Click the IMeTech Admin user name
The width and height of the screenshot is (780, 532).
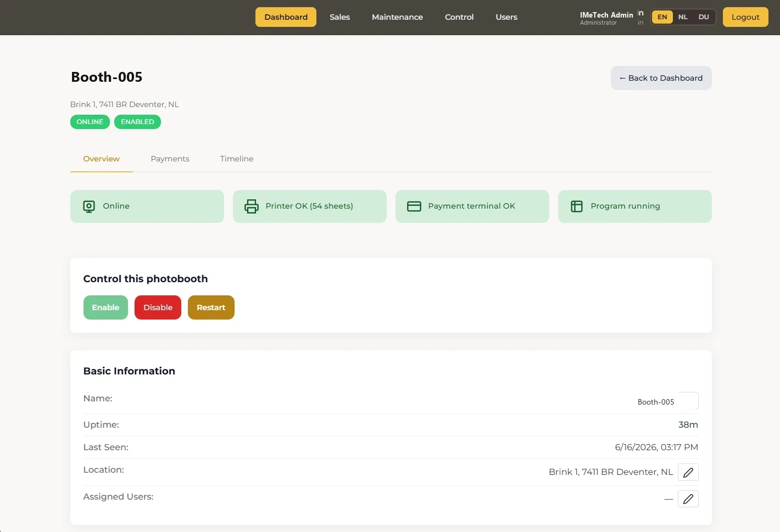[x=606, y=15]
